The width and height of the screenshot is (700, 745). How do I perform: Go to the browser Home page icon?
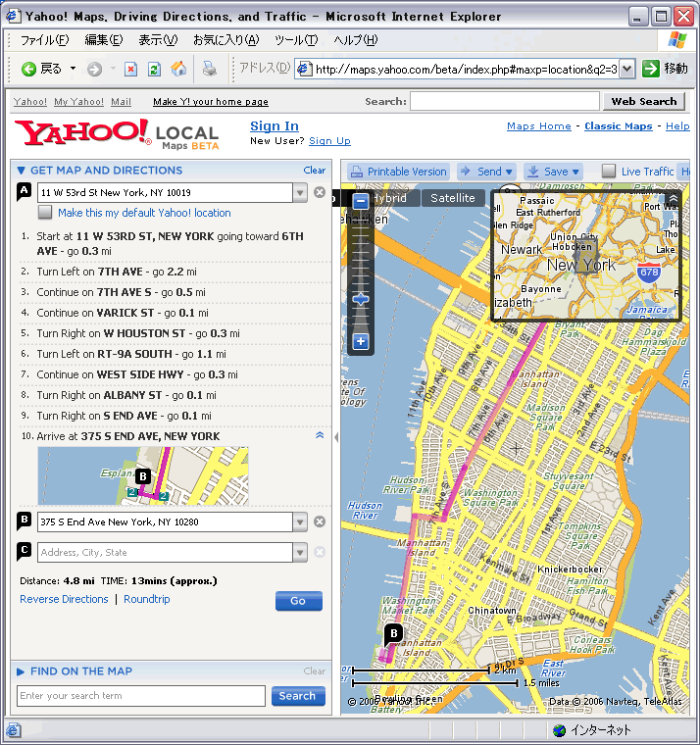click(x=178, y=69)
